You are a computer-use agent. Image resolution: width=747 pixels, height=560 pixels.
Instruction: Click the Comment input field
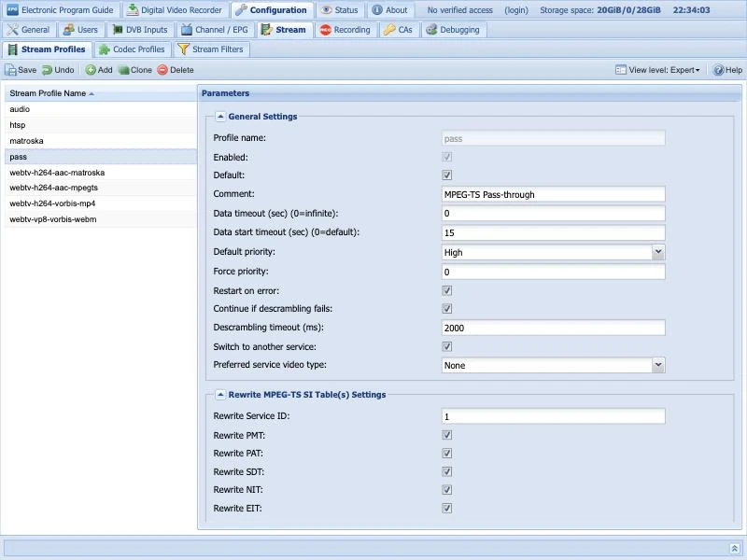click(553, 194)
